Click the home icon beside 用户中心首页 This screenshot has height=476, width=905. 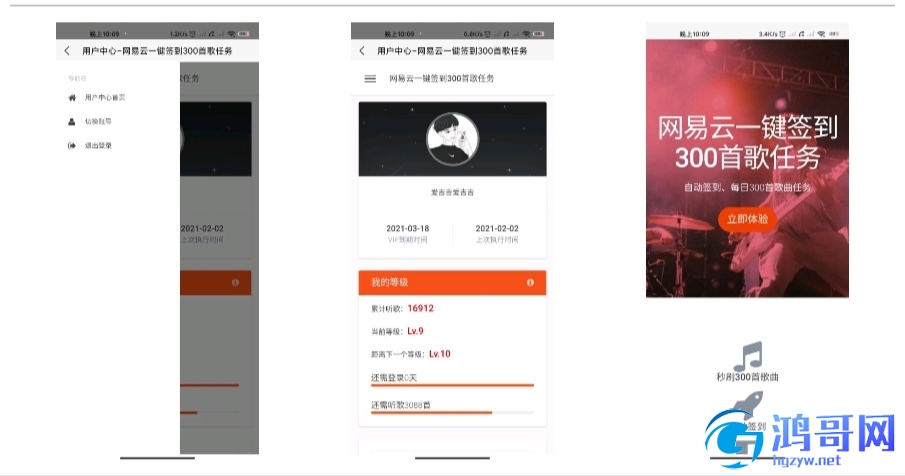click(72, 98)
